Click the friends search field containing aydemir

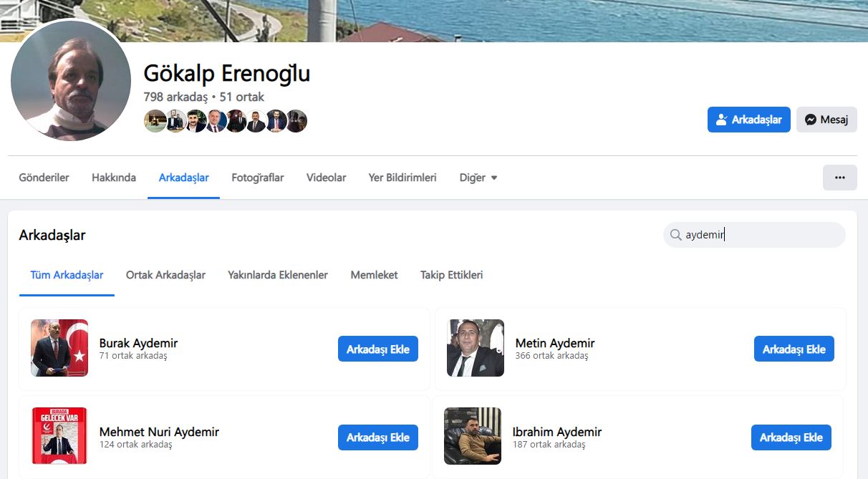pyautogui.click(x=754, y=235)
